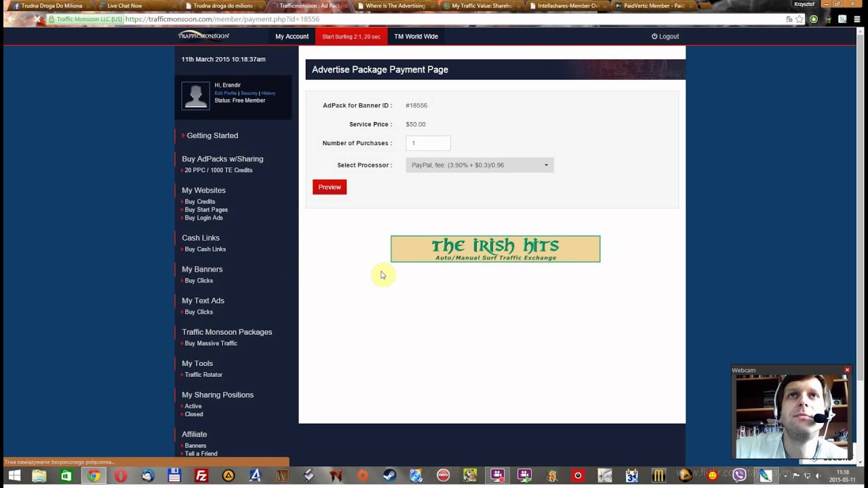868x488 pixels.
Task: Open Buy AdPacks w/Sharing
Action: coord(222,159)
